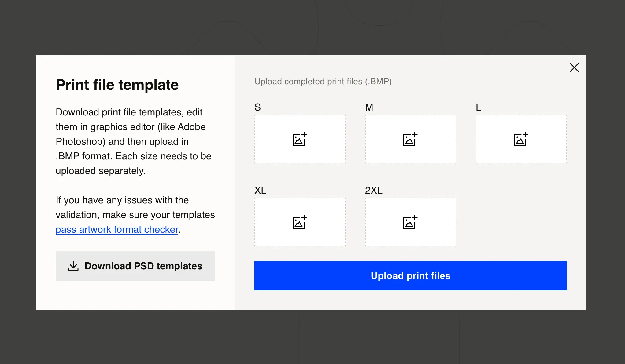Click the Print file template heading
The width and height of the screenshot is (625, 364).
point(117,85)
